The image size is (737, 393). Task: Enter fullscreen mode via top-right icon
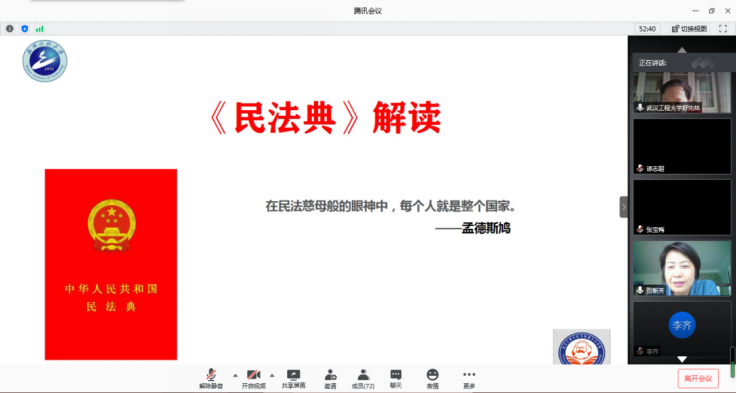pos(723,29)
